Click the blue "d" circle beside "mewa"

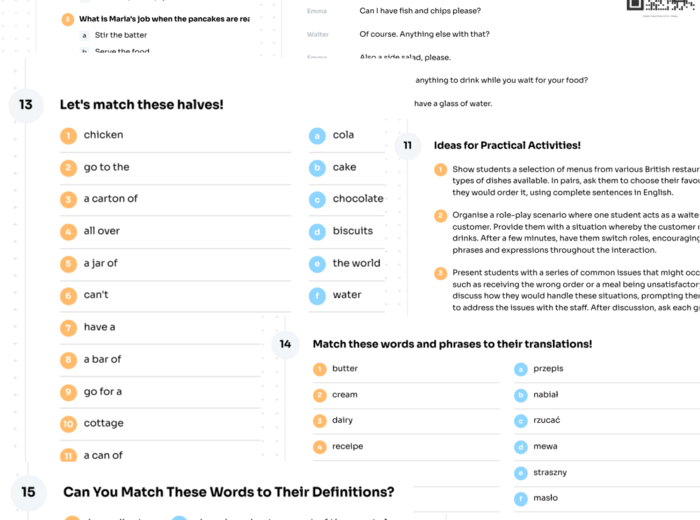coord(521,447)
